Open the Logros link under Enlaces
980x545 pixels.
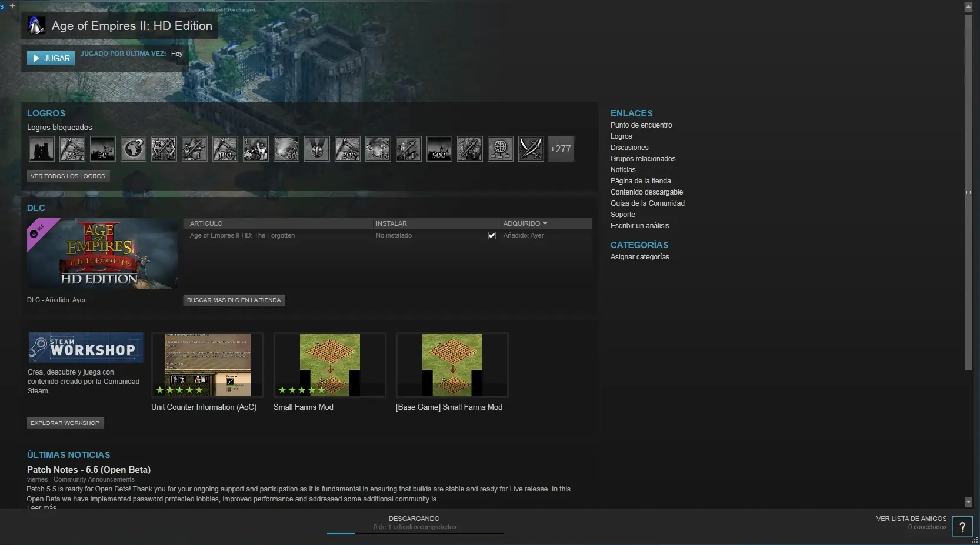coord(621,136)
